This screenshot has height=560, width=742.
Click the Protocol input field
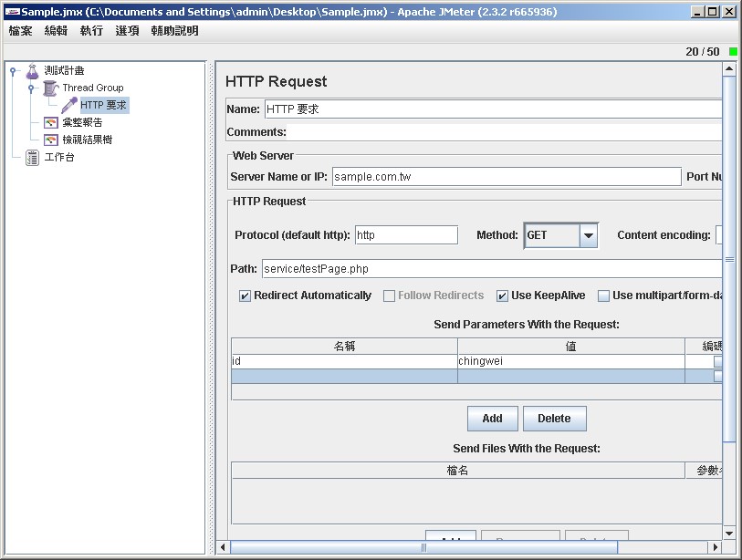tap(406, 235)
